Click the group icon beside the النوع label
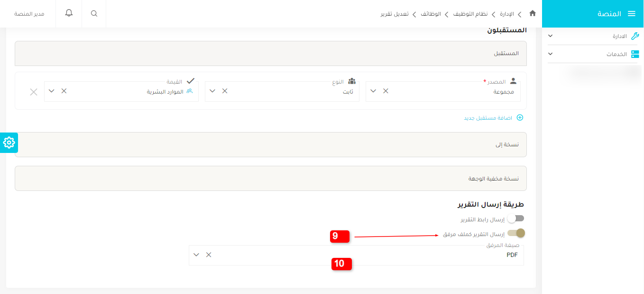Screen dimensions: 644x294 (352, 81)
